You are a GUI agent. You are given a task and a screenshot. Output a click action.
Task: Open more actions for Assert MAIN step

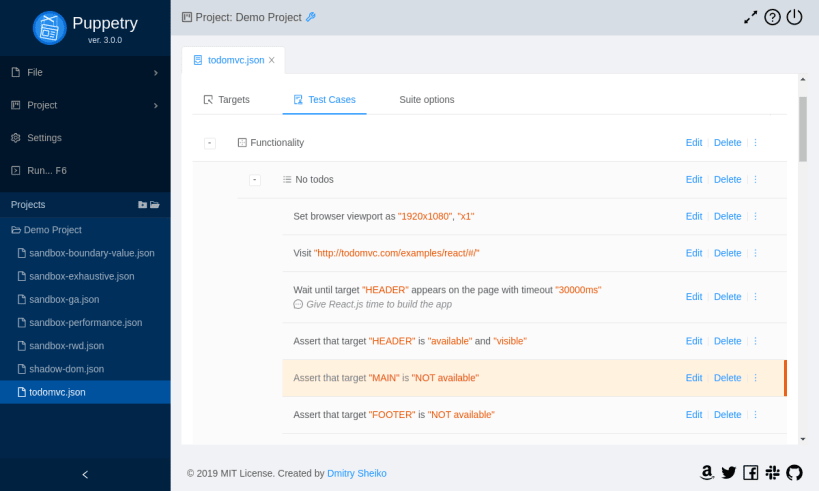coord(755,378)
